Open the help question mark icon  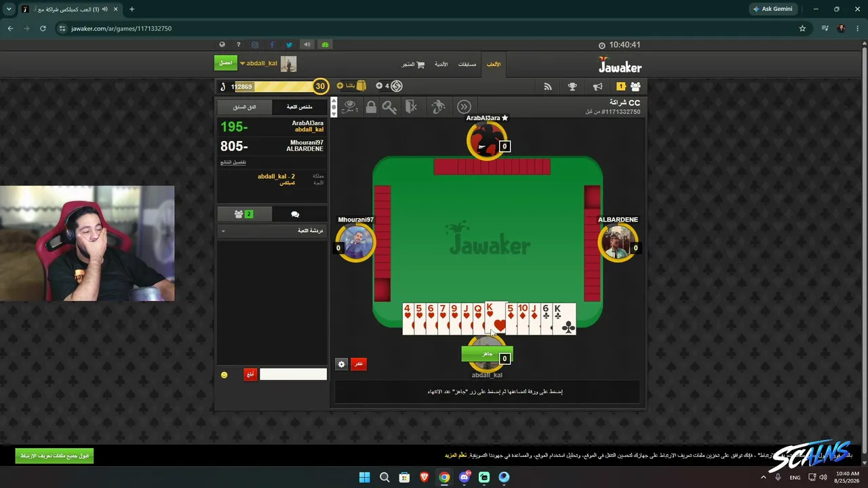(x=239, y=45)
